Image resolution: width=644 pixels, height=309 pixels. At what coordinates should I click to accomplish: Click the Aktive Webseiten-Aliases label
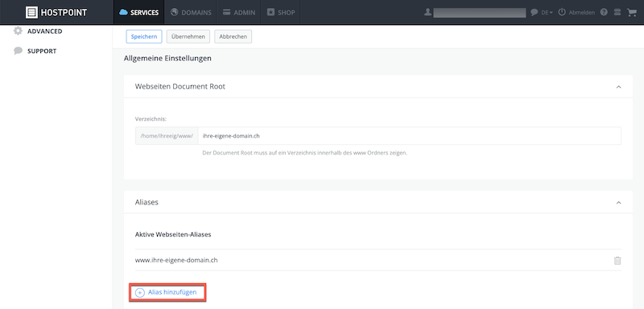point(173,234)
